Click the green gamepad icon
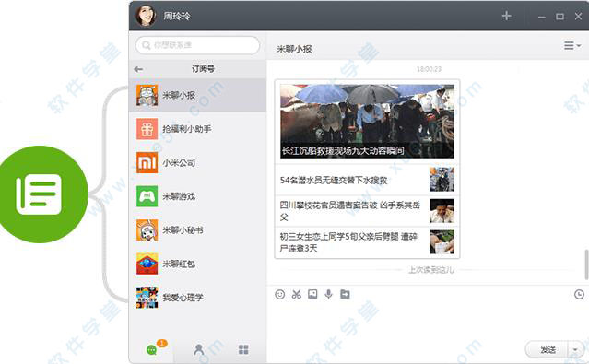Viewport: 589px width, 364px height. (x=147, y=196)
